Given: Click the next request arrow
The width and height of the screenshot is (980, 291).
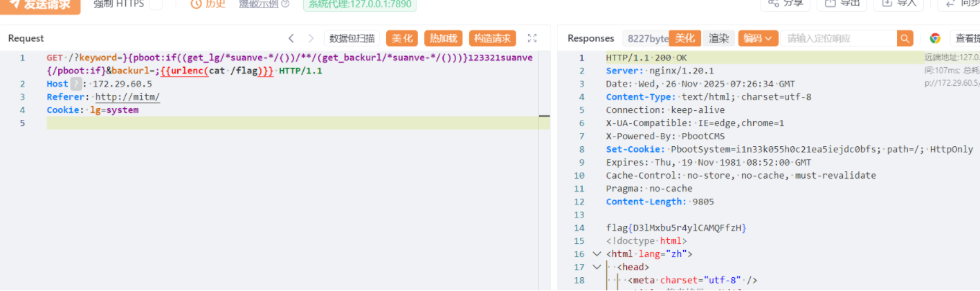Looking at the screenshot, I should pyautogui.click(x=311, y=38).
